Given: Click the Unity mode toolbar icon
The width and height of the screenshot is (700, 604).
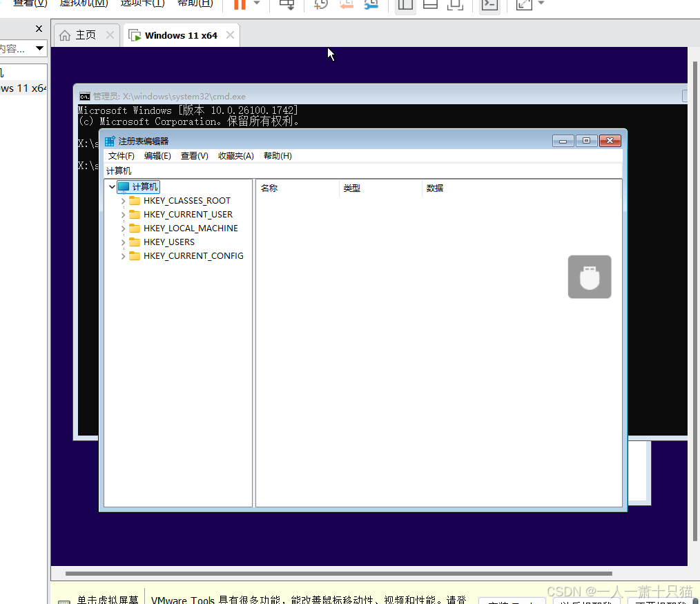Looking at the screenshot, I should click(x=456, y=4).
